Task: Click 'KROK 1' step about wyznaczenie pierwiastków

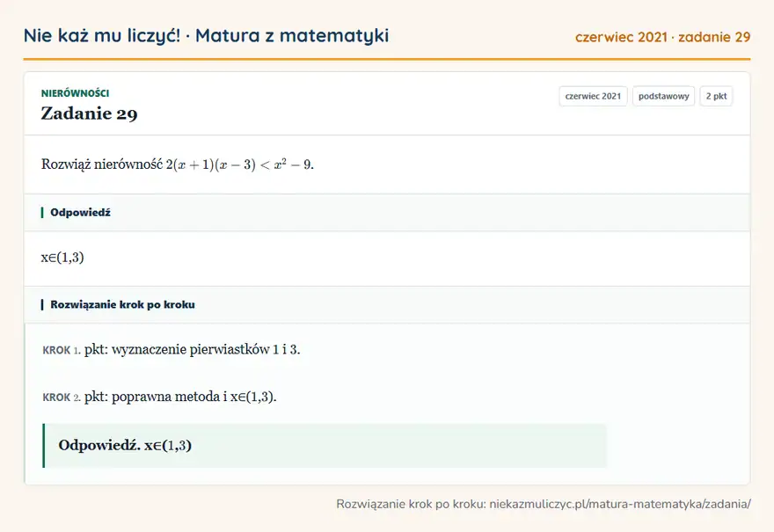Action: tap(172, 350)
